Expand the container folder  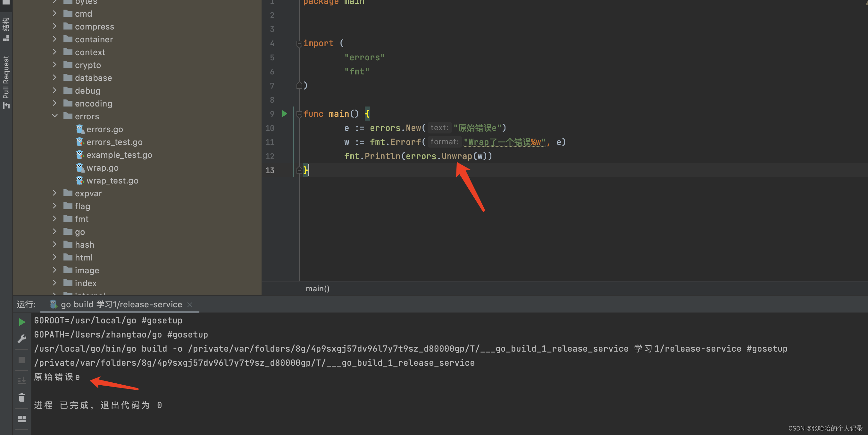54,39
